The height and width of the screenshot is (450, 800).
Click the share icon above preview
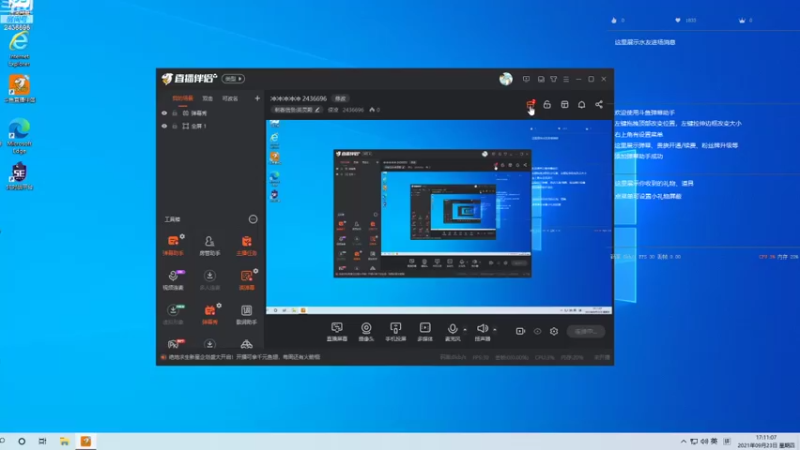[599, 105]
